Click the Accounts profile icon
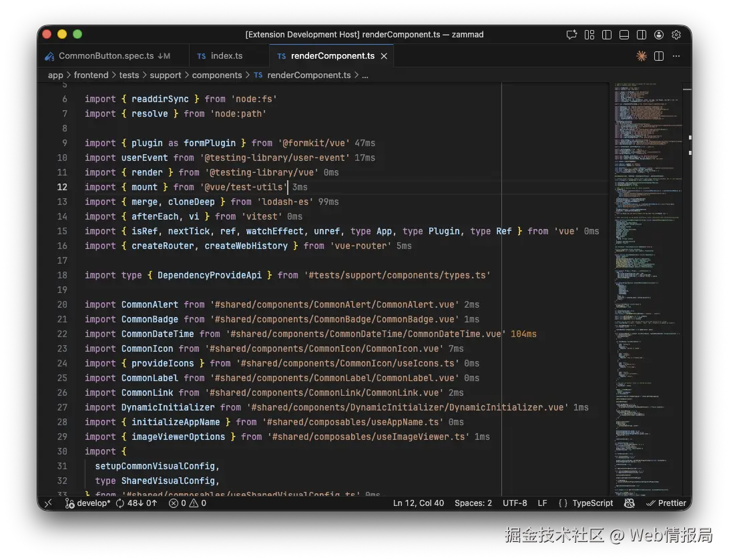The image size is (729, 560). click(x=658, y=34)
